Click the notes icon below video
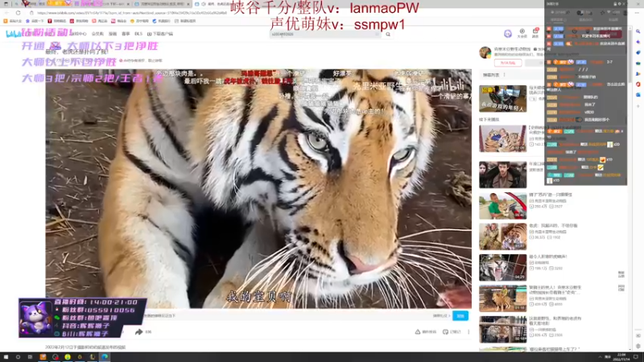Screen dimensions: 644x362 click(445, 331)
